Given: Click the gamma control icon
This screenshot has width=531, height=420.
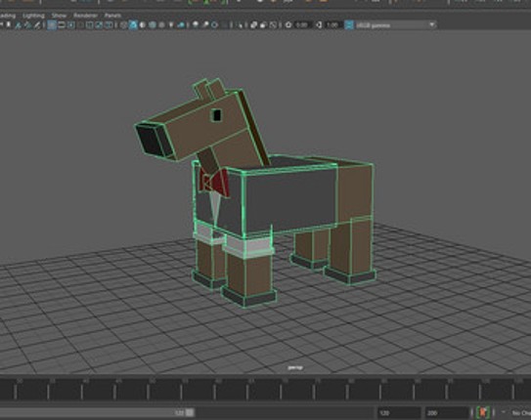Looking at the screenshot, I should (319, 25).
